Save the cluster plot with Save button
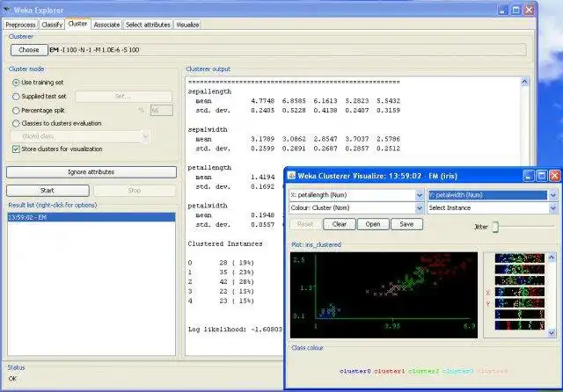This screenshot has width=563, height=392. click(406, 224)
